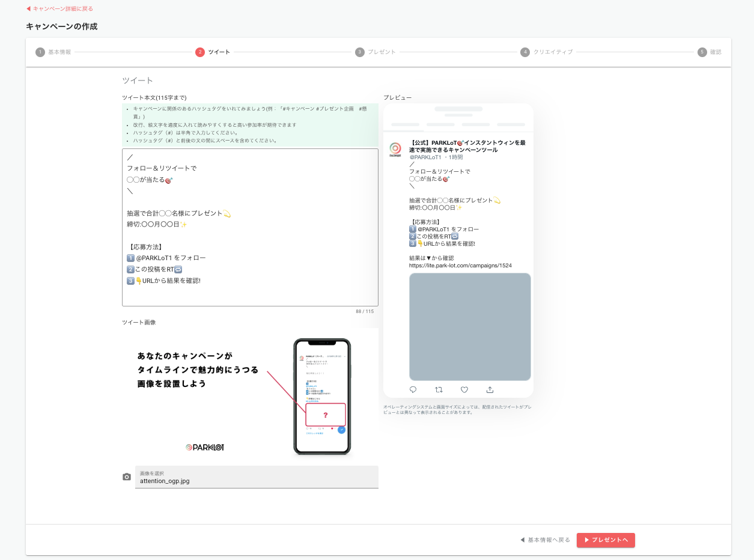Select the retweet icon under the preview tweet

(x=439, y=389)
